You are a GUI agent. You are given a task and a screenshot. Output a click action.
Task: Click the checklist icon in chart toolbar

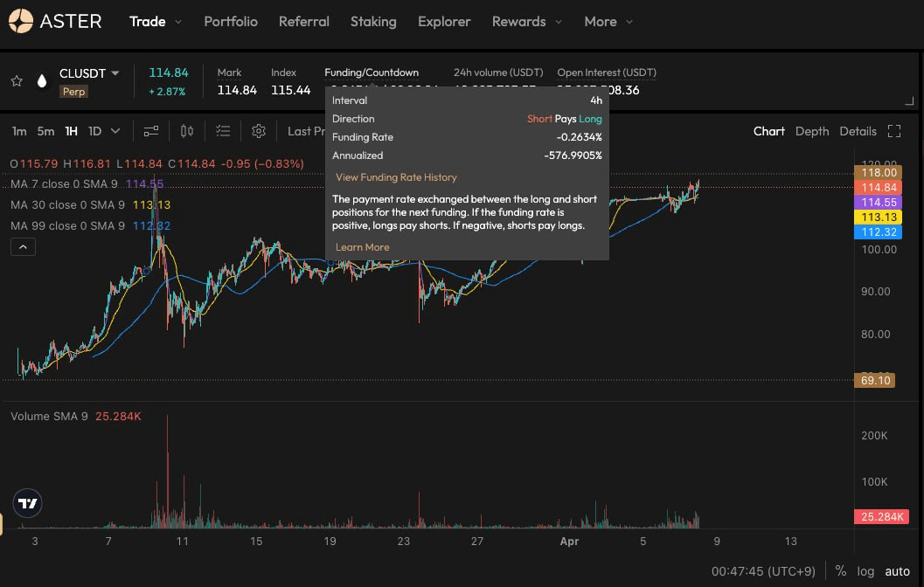223,131
